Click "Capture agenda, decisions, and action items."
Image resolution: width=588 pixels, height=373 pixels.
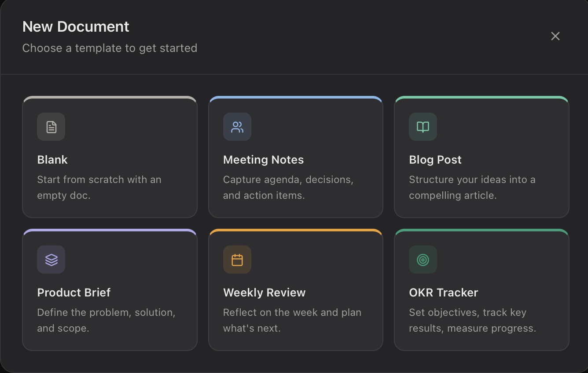coord(288,187)
